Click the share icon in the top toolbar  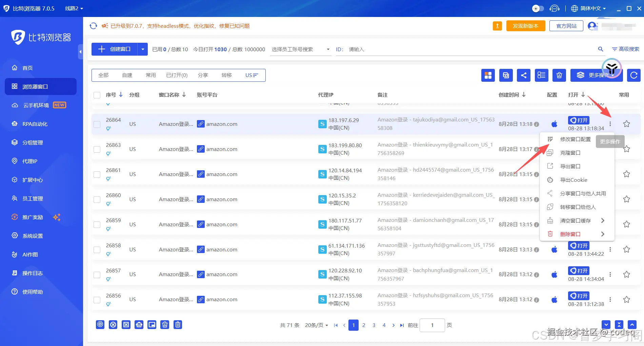click(524, 75)
